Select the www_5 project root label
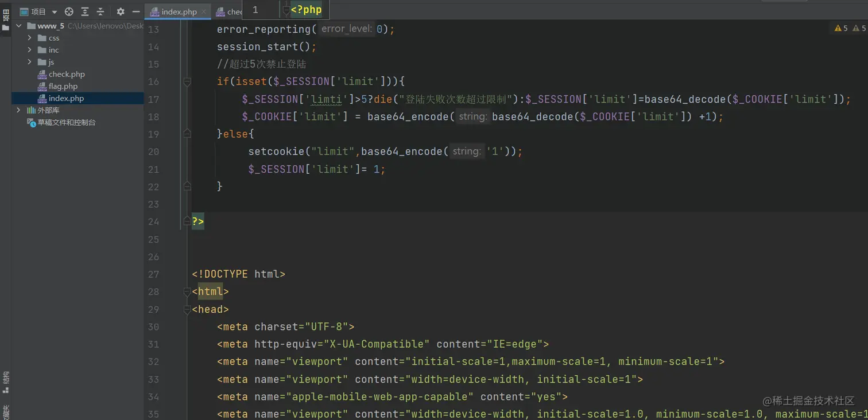868x420 pixels. pyautogui.click(x=51, y=26)
